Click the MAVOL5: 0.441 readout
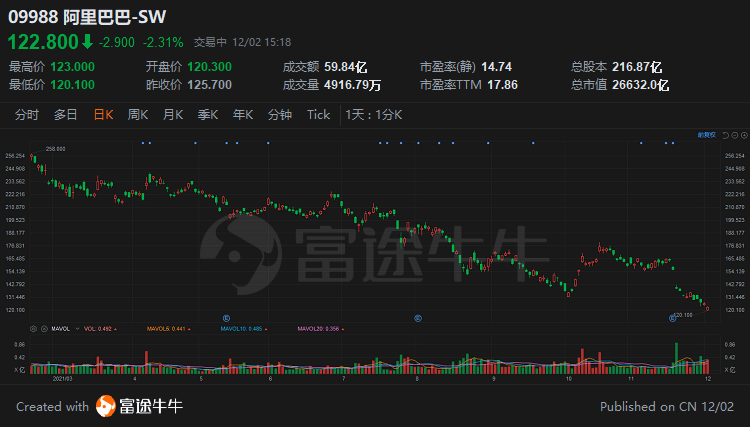This screenshot has width=750, height=427. [x=166, y=329]
